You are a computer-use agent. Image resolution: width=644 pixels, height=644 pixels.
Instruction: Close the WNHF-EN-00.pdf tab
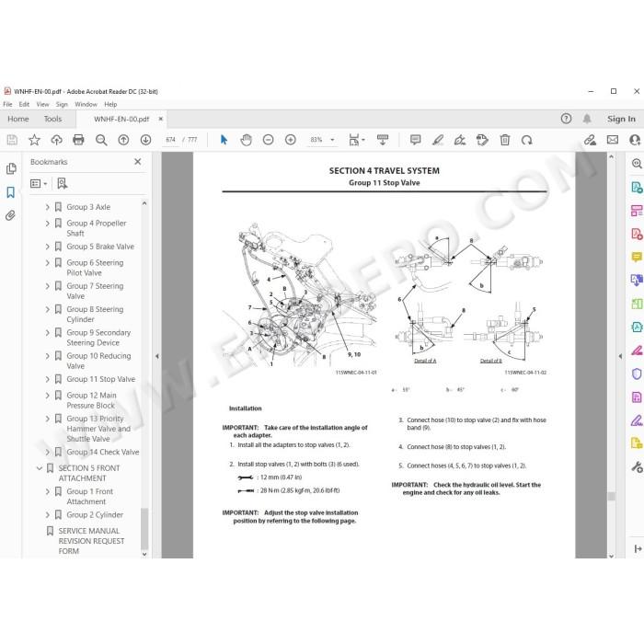click(x=161, y=119)
